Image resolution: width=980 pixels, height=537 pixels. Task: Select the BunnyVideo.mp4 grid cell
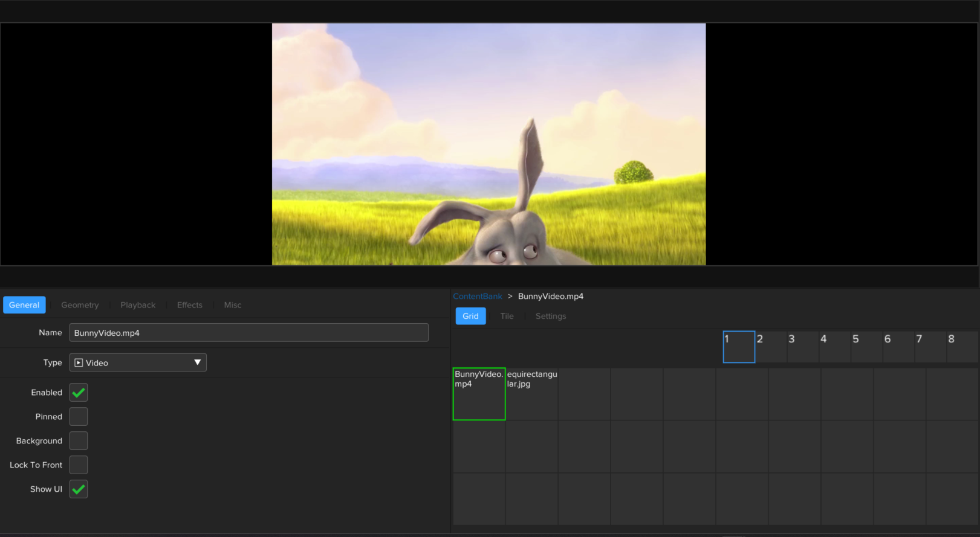click(x=479, y=394)
